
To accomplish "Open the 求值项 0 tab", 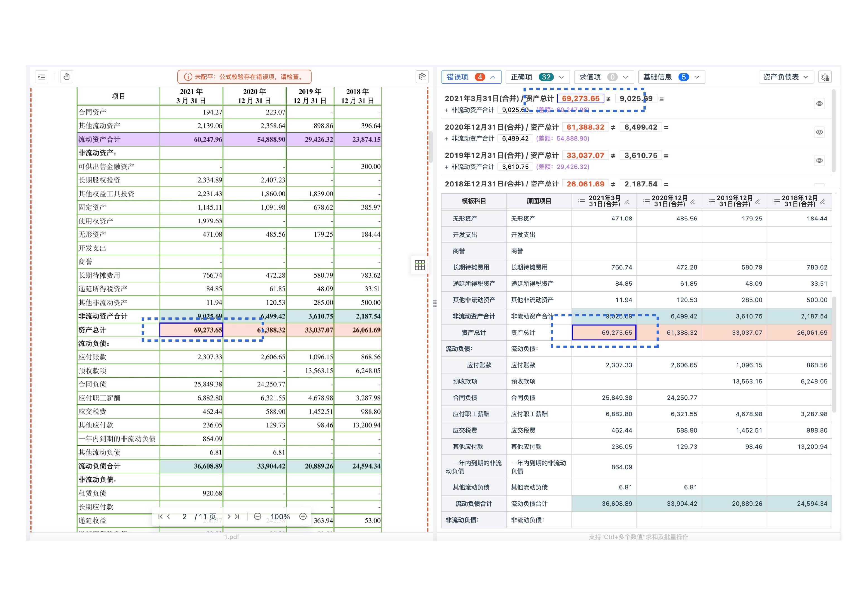I will pos(603,77).
